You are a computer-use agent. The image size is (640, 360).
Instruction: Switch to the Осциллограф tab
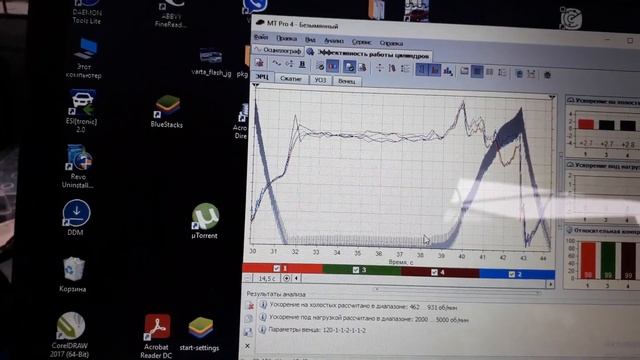(x=278, y=51)
